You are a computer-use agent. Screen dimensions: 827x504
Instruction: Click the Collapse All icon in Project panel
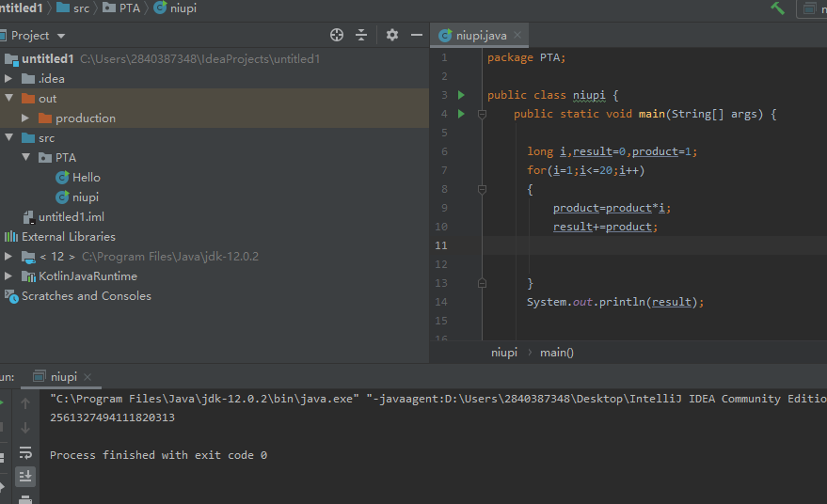[x=361, y=35]
